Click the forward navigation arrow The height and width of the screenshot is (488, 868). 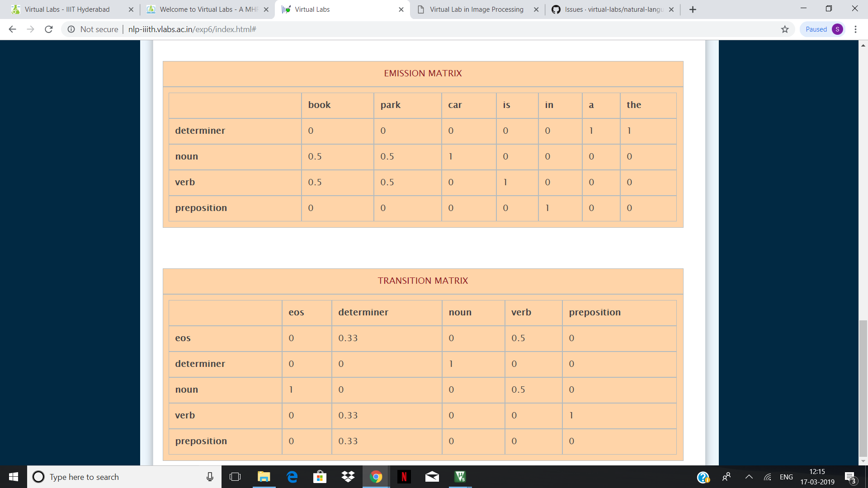(x=30, y=29)
